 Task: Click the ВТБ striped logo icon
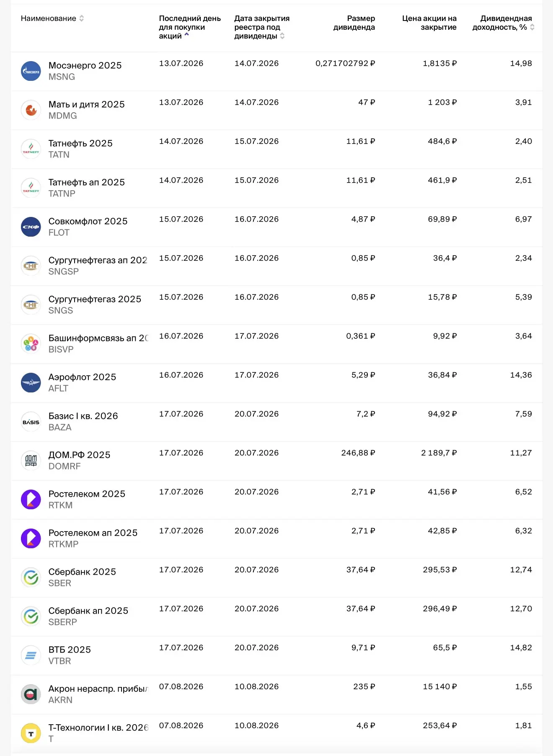pyautogui.click(x=31, y=655)
